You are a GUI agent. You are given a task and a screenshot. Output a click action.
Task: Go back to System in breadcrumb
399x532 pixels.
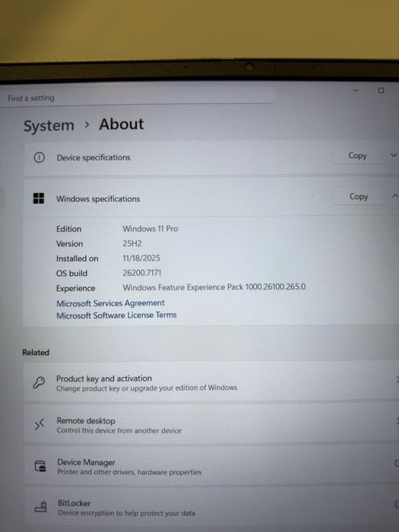(49, 126)
